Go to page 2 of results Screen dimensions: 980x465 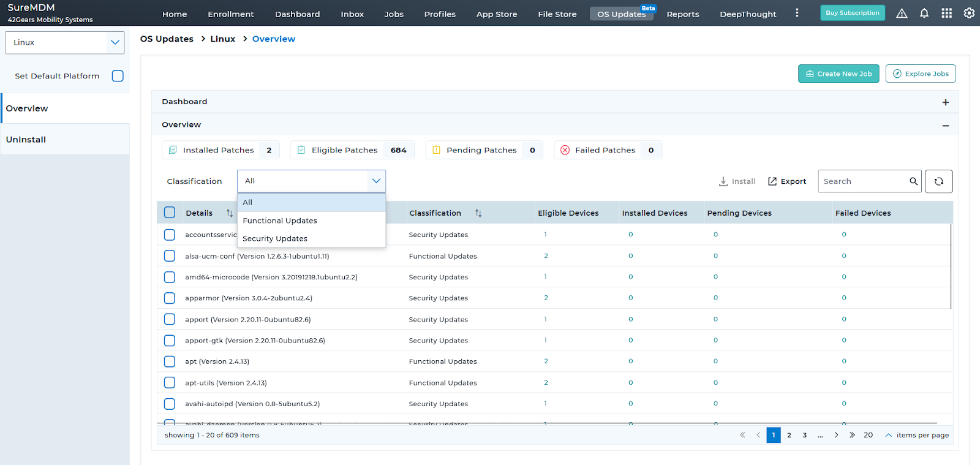tap(789, 435)
